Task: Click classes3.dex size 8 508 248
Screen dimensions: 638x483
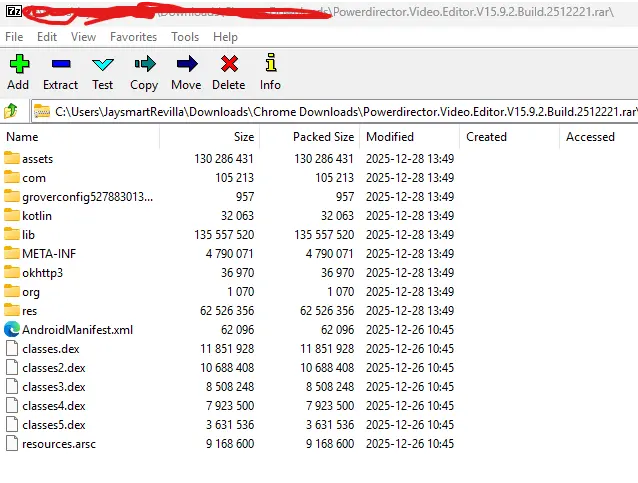Action: (x=230, y=387)
